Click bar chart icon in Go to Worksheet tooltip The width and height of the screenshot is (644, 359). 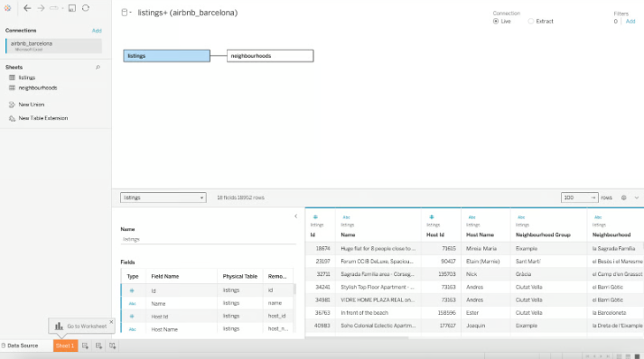click(59, 327)
